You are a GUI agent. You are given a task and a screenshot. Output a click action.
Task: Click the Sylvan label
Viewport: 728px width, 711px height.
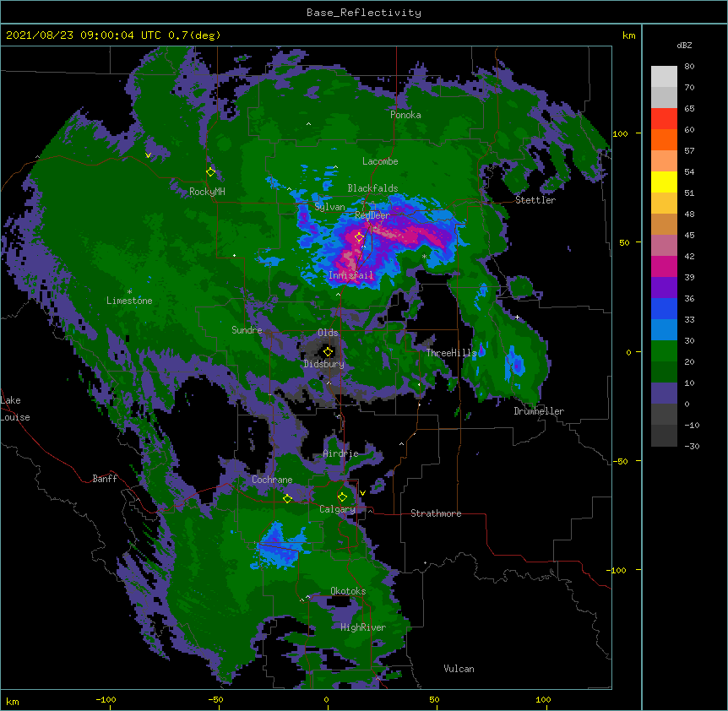coord(329,207)
